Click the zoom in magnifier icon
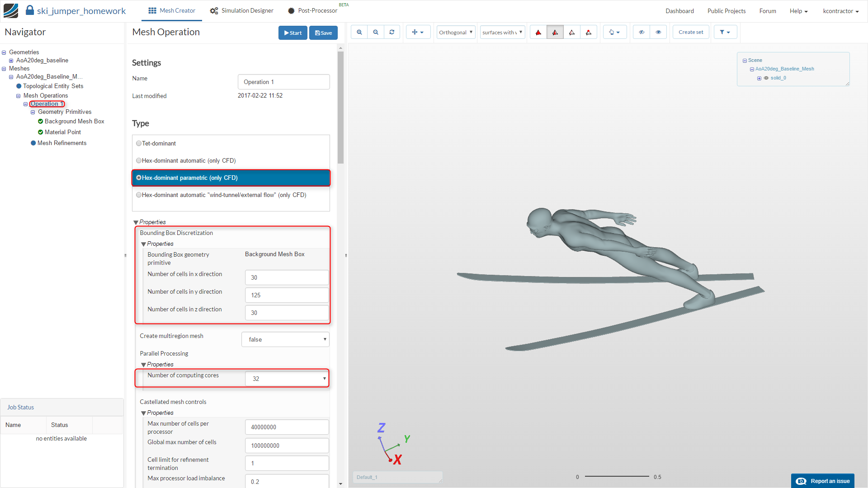Viewport: 868px width, 488px height. click(359, 32)
